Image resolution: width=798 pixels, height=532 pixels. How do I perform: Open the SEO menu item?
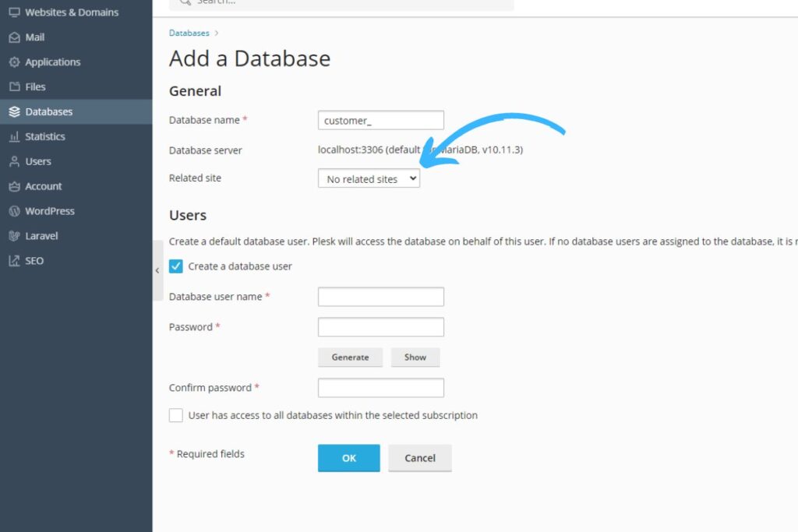[x=76, y=261]
